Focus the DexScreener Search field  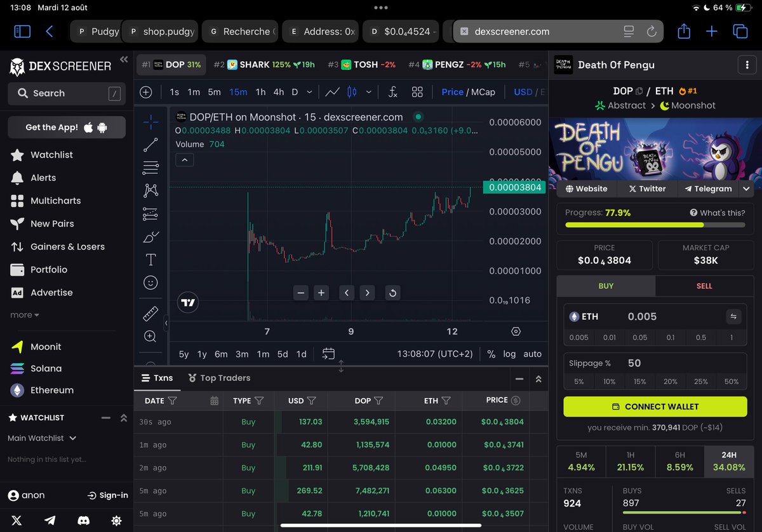coord(67,93)
